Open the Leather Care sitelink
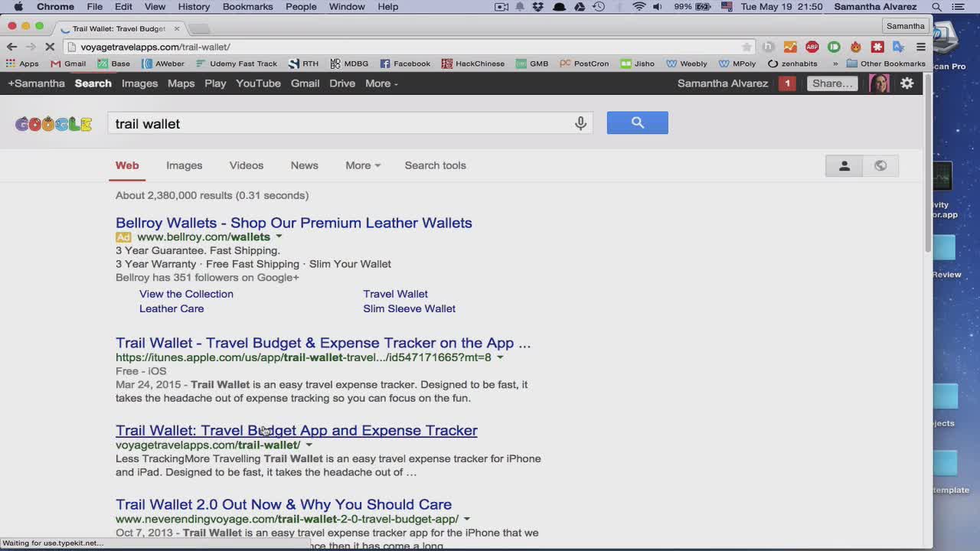The image size is (980, 551). pyautogui.click(x=171, y=308)
